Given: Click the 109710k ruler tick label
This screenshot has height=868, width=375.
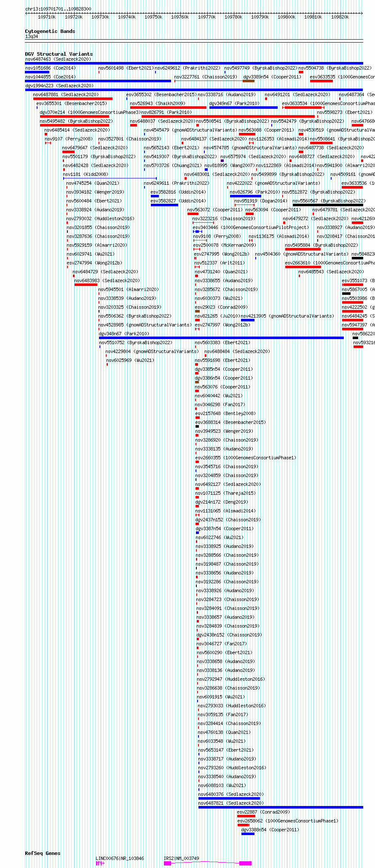Looking at the screenshot, I should click(47, 17).
